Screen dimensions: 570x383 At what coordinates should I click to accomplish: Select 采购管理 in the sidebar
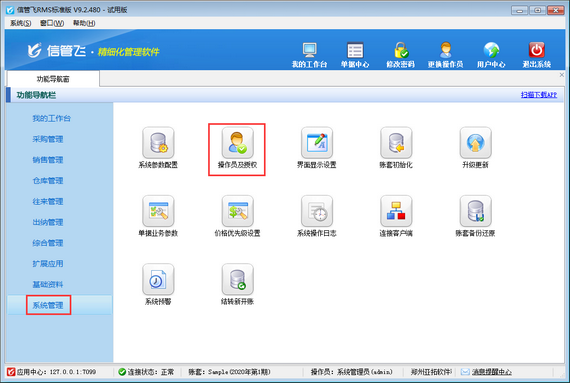[48, 139]
